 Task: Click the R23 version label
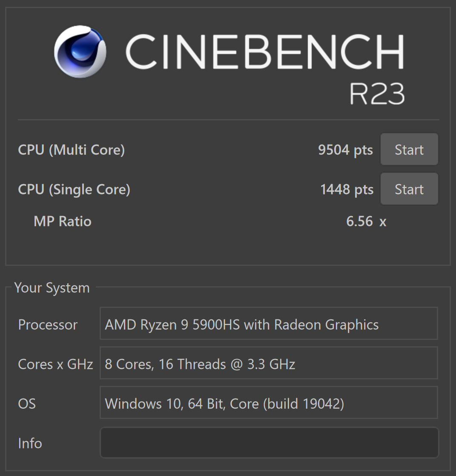pos(377,94)
